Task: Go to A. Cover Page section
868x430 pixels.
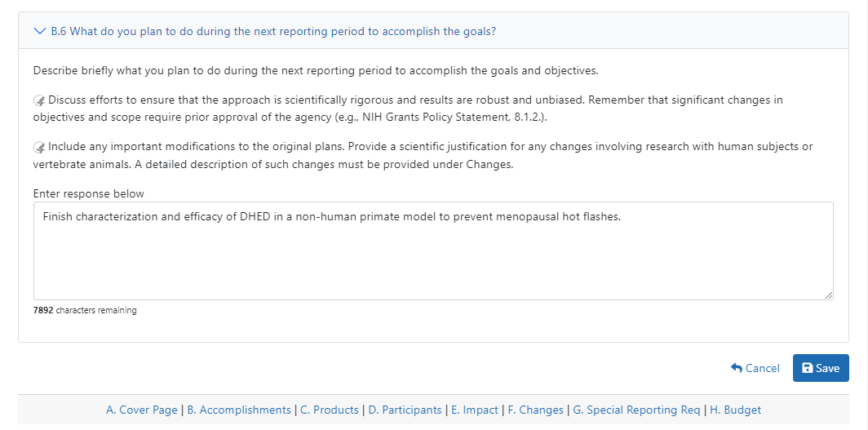Action: click(141, 410)
